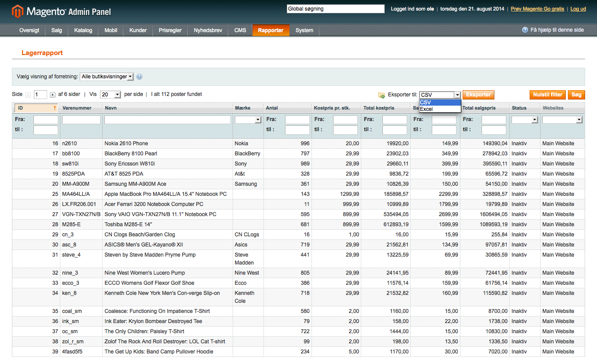This screenshot has height=364, width=597.
Task: Click the help icon beside store view selector
Action: pos(139,77)
